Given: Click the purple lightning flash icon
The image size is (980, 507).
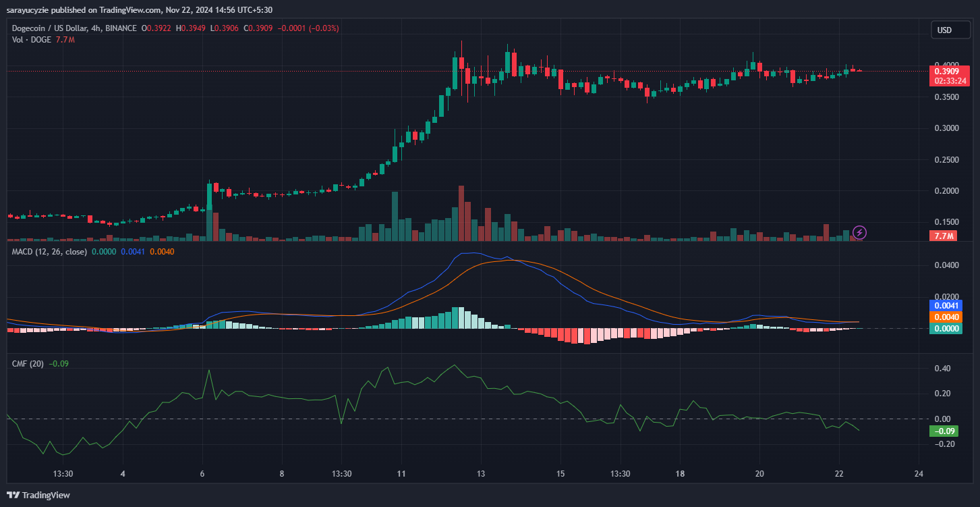Looking at the screenshot, I should click(x=860, y=233).
